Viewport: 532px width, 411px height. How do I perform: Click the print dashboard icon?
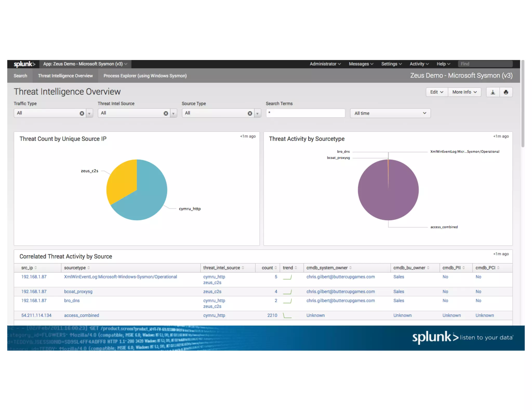pos(506,92)
